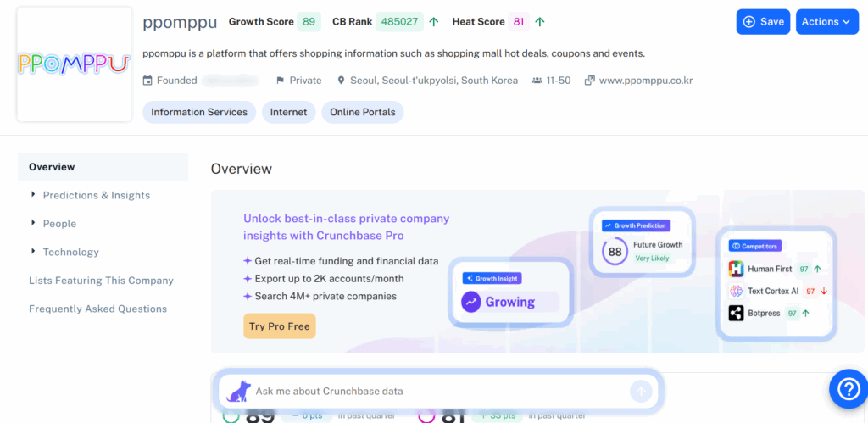Click the external link icon beside website

click(590, 81)
